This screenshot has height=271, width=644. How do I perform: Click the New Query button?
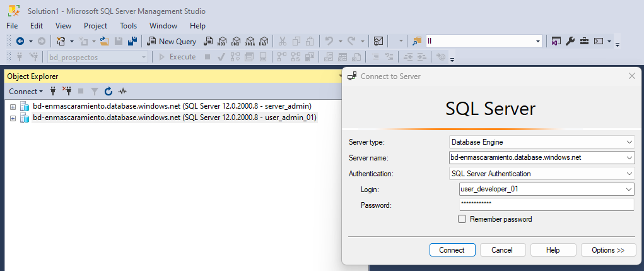[172, 41]
